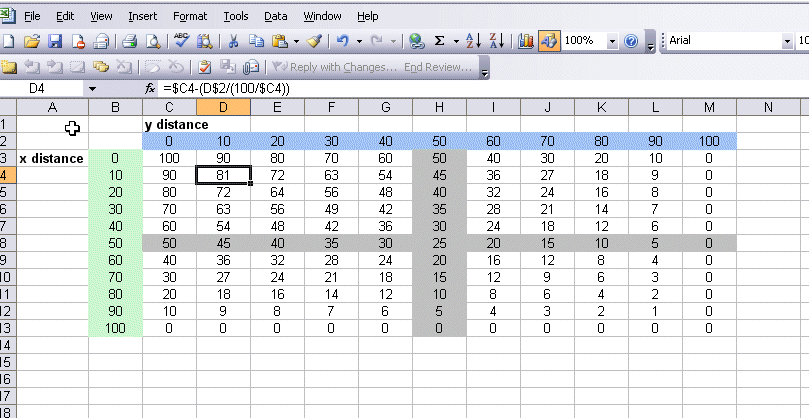Image resolution: width=809 pixels, height=418 pixels.
Task: Run the Spelling check tool
Action: pyautogui.click(x=182, y=41)
